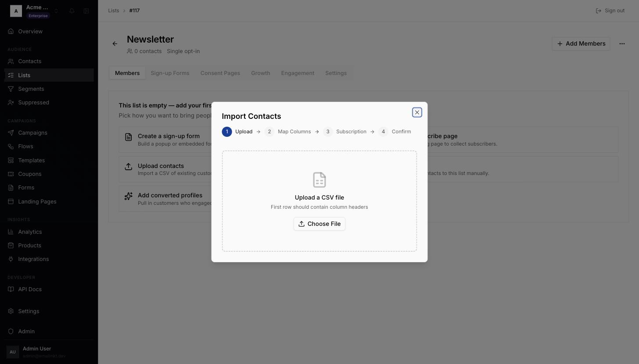639x364 pixels.
Task: Click Sign out
Action: pos(610,11)
